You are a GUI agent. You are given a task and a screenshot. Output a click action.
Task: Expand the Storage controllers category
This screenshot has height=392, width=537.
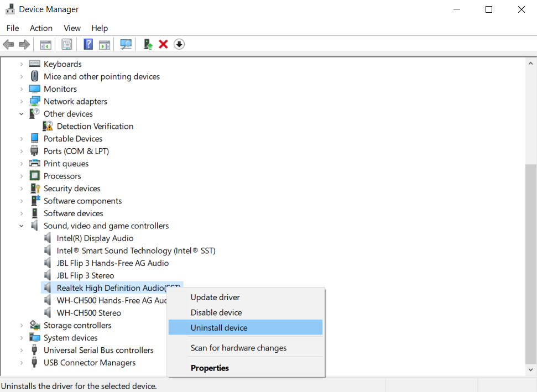click(21, 325)
